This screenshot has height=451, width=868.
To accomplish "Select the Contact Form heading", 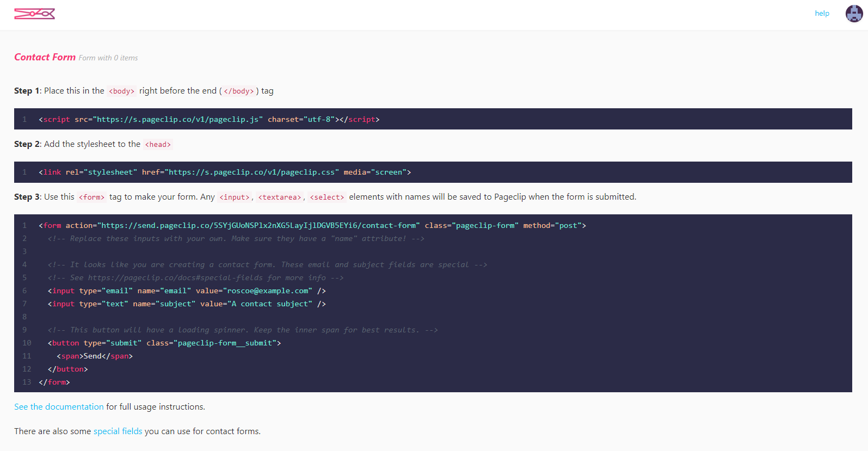I will (45, 57).
